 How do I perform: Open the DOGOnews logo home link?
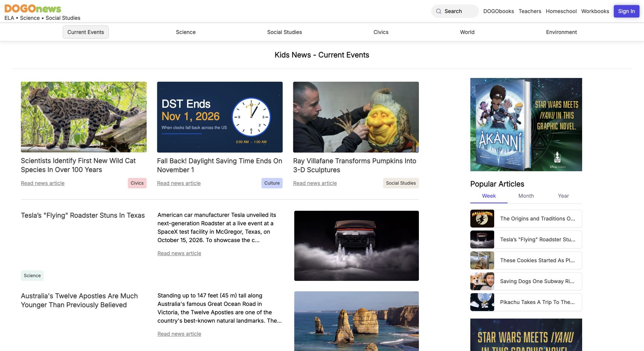coord(33,9)
